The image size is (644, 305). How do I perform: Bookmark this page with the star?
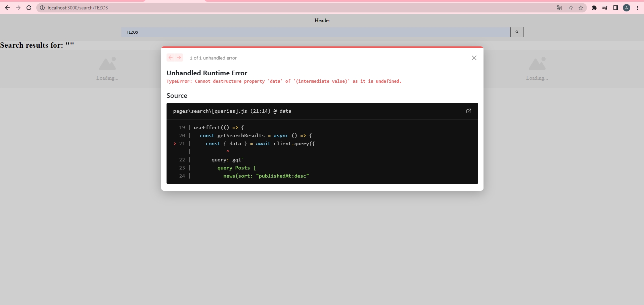pyautogui.click(x=581, y=8)
